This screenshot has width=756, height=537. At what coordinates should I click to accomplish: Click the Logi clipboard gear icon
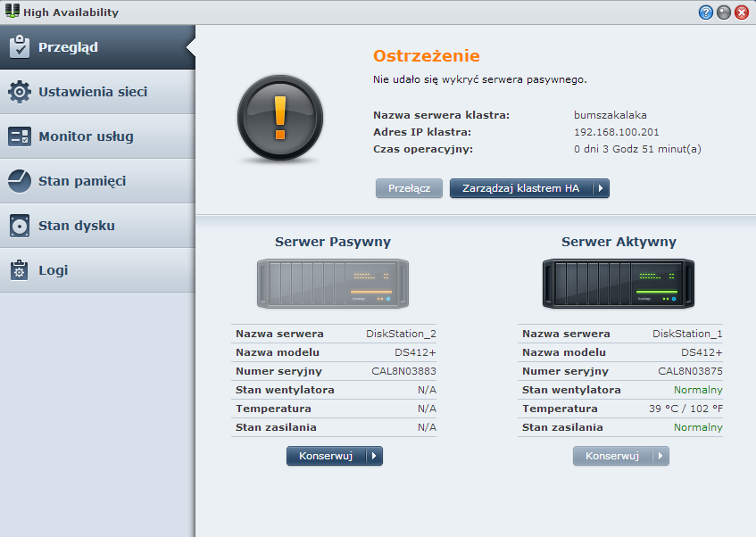(x=20, y=270)
